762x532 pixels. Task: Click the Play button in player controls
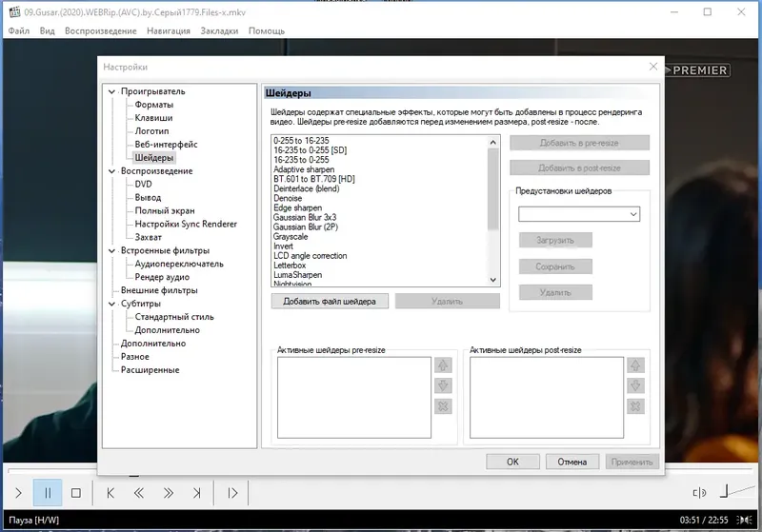click(x=18, y=493)
